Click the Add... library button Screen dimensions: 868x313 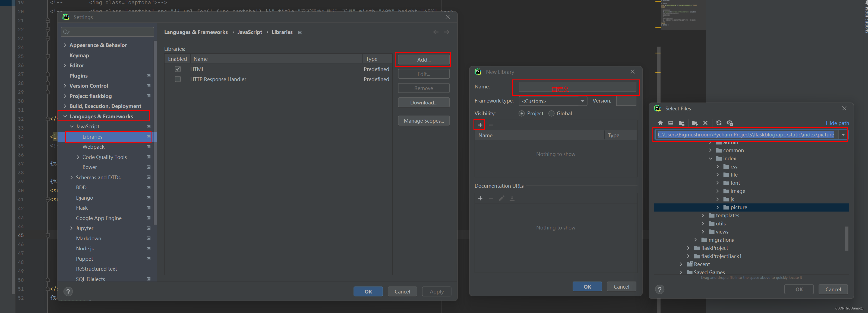click(424, 60)
